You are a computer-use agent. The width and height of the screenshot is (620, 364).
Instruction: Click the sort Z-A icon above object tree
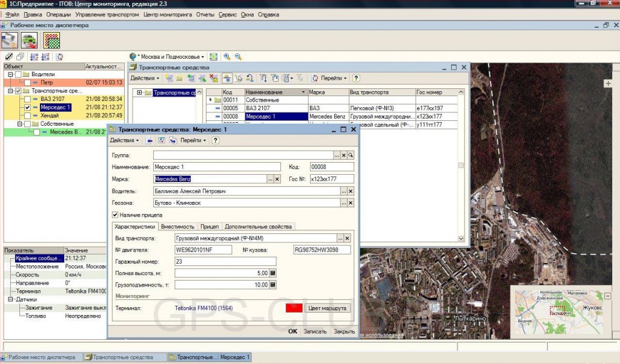click(x=45, y=57)
